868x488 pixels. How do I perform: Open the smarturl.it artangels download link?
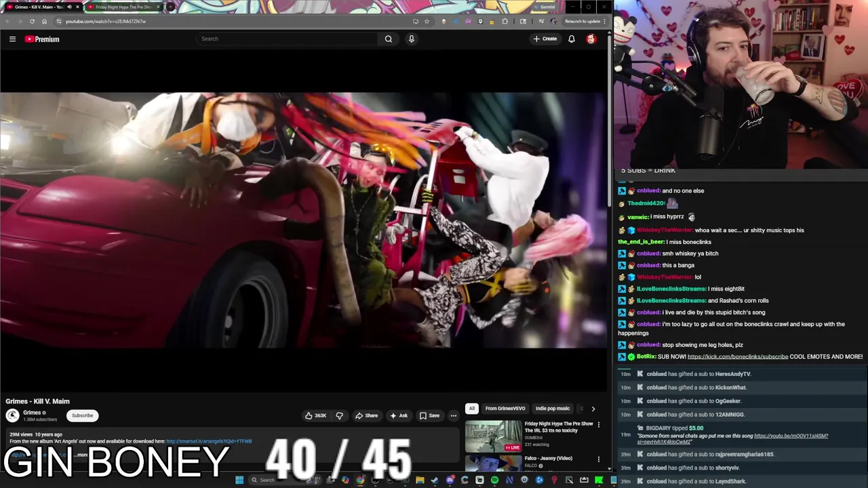click(x=209, y=441)
